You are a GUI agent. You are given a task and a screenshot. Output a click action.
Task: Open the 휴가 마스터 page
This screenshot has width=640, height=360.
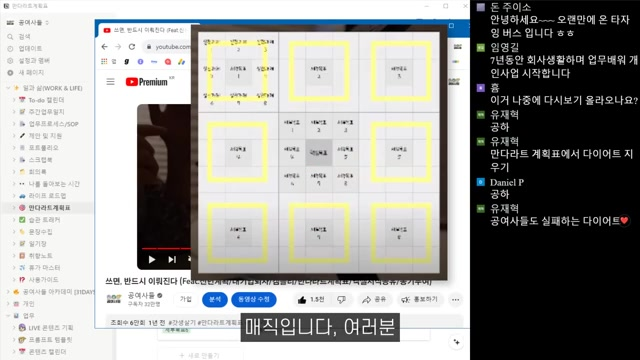[x=44, y=268]
